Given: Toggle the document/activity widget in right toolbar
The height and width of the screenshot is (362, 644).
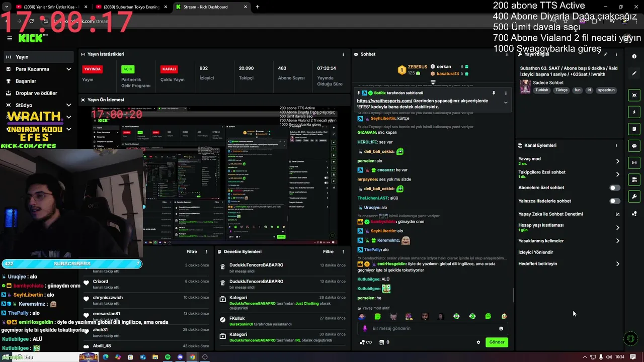Looking at the screenshot, I should tap(634, 129).
